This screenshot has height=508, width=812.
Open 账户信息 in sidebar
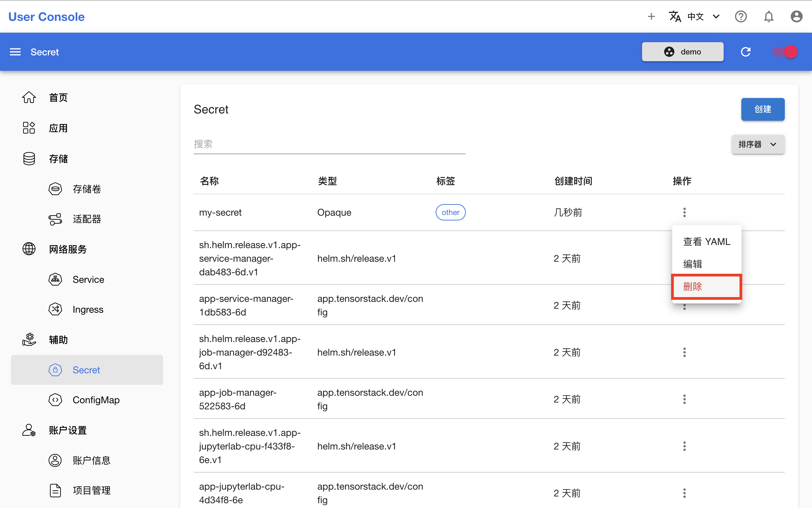[92, 460]
